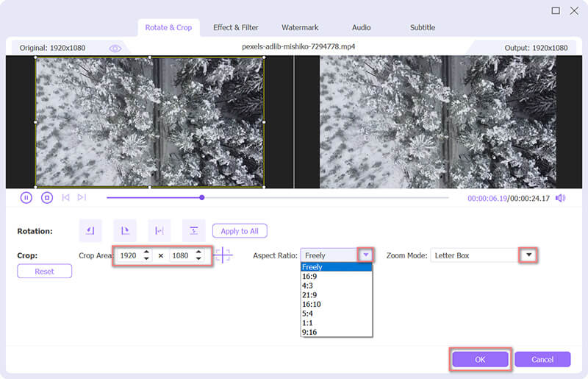Click the crop width field 1920
Screen dimensions: 588x379
click(x=129, y=255)
